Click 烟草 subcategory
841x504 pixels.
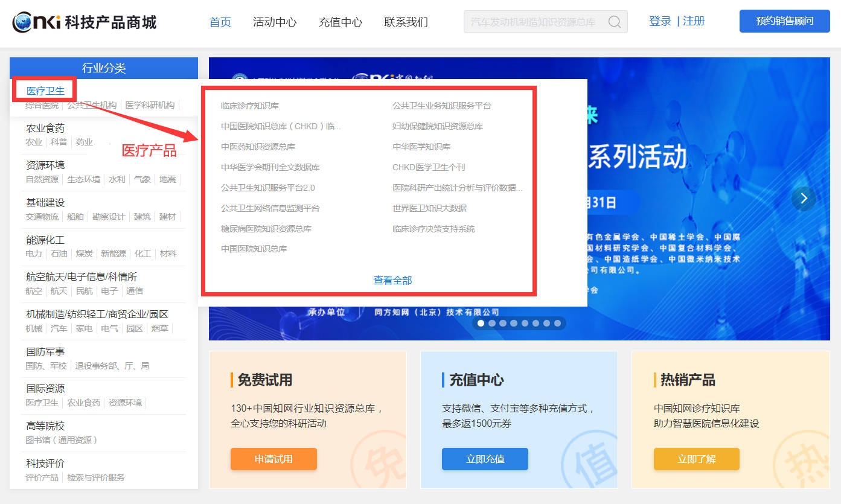pos(159,328)
